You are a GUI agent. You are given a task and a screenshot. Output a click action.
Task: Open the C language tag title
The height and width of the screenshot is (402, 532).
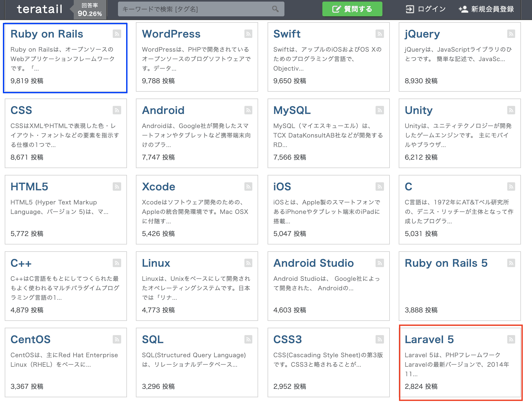tap(408, 187)
